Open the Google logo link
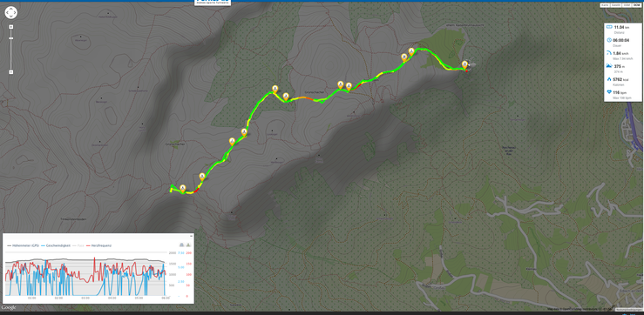The width and height of the screenshot is (644, 315). pyautogui.click(x=8, y=307)
